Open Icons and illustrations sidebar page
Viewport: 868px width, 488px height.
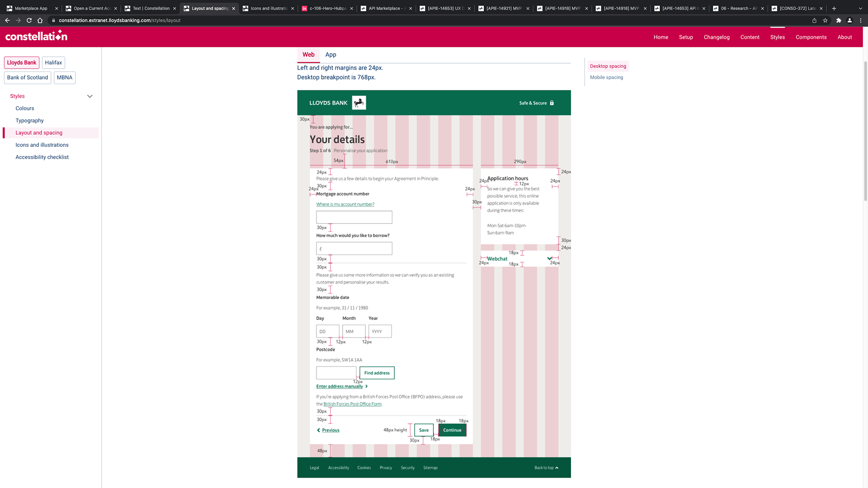point(42,145)
